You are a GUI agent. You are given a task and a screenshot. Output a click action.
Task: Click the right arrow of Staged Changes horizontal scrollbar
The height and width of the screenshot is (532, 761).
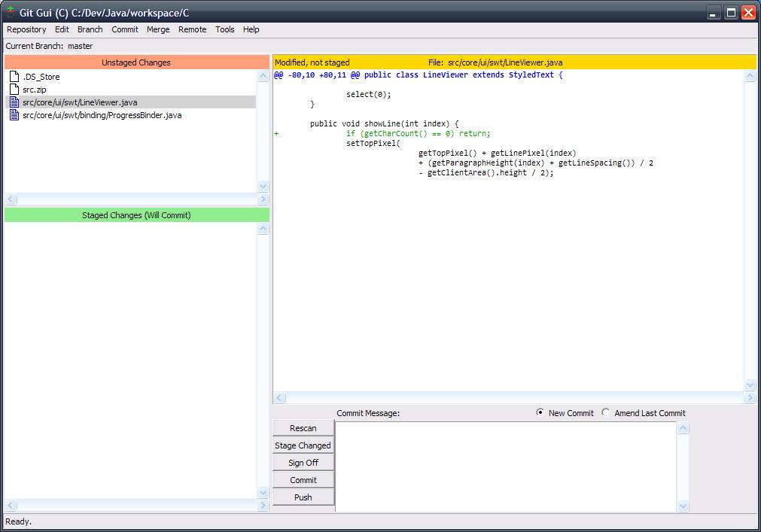pyautogui.click(x=263, y=506)
